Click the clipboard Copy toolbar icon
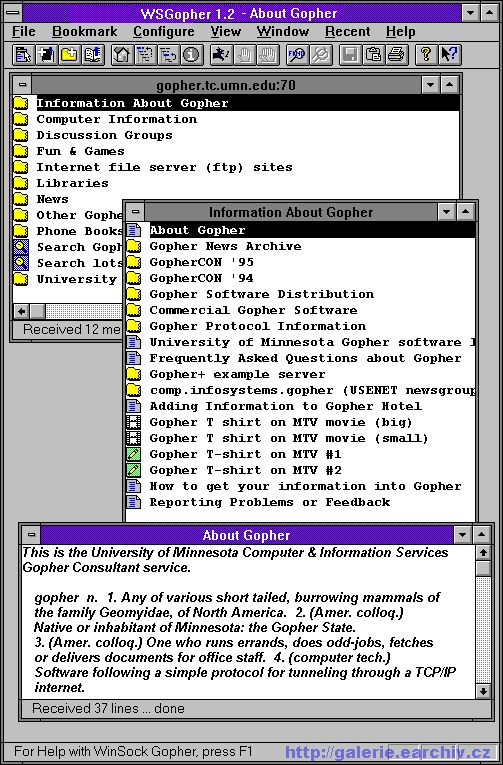Screen dimensions: 503x765 (374, 55)
